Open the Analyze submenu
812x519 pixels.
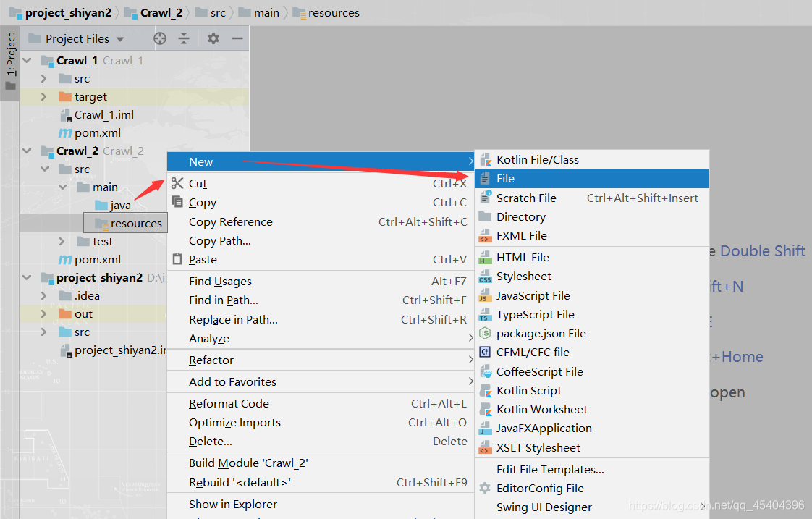click(321, 338)
